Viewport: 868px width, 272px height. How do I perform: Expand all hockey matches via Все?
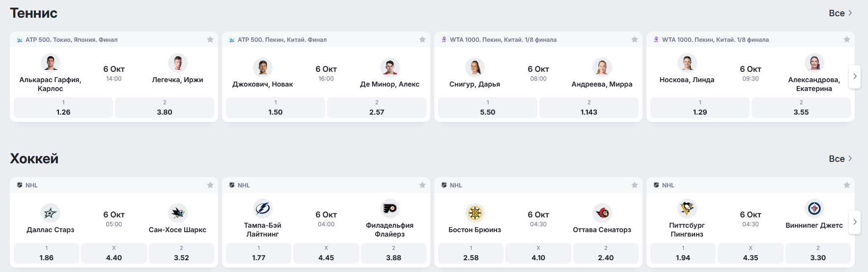pyautogui.click(x=840, y=159)
